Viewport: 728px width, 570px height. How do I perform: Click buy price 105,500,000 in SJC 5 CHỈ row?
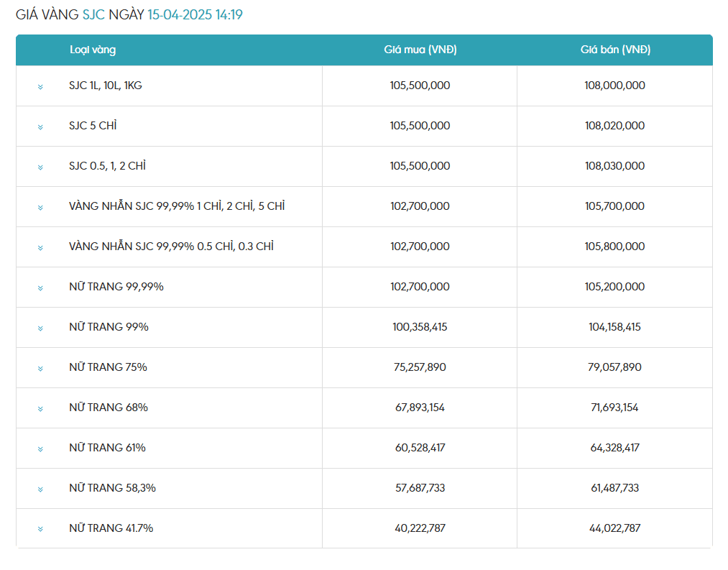420,125
